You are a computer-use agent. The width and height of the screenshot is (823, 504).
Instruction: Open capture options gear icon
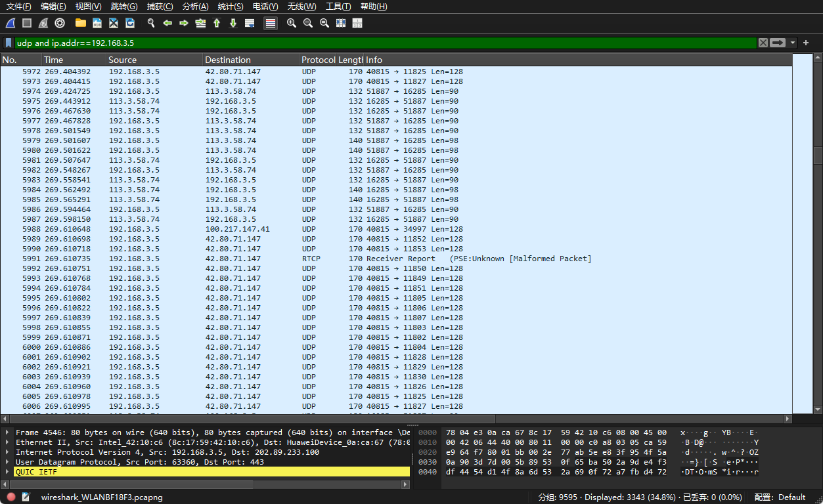[x=60, y=23]
